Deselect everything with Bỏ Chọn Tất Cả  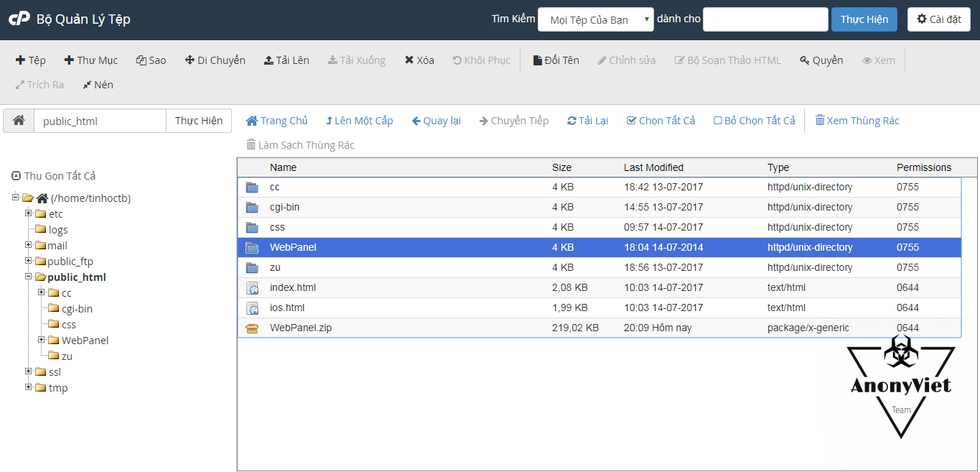(x=754, y=120)
